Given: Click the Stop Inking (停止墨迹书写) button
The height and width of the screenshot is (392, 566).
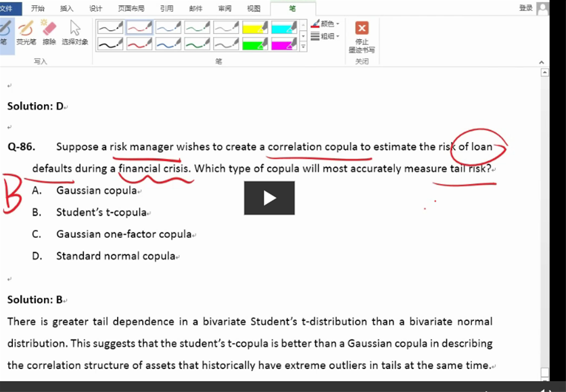Looking at the screenshot, I should [x=362, y=36].
